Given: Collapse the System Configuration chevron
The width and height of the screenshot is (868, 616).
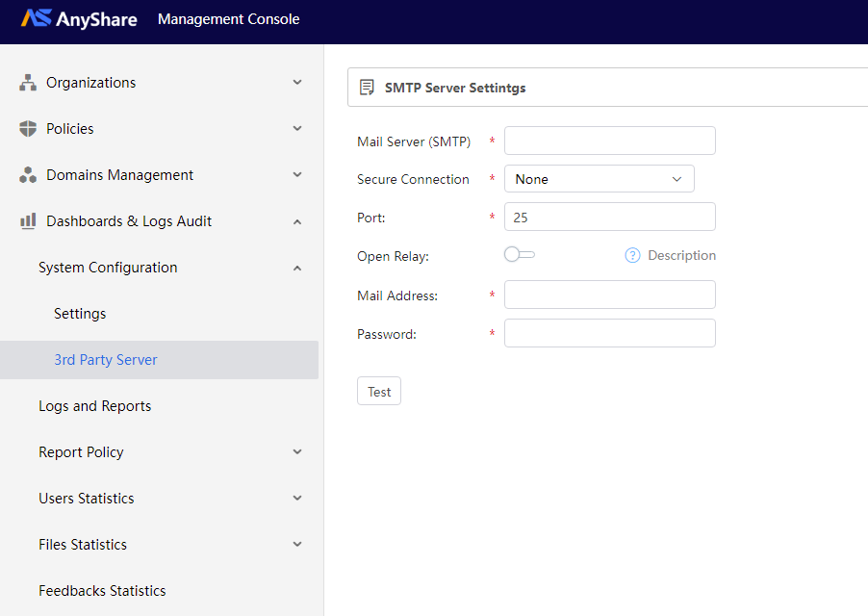Looking at the screenshot, I should pyautogui.click(x=297, y=268).
